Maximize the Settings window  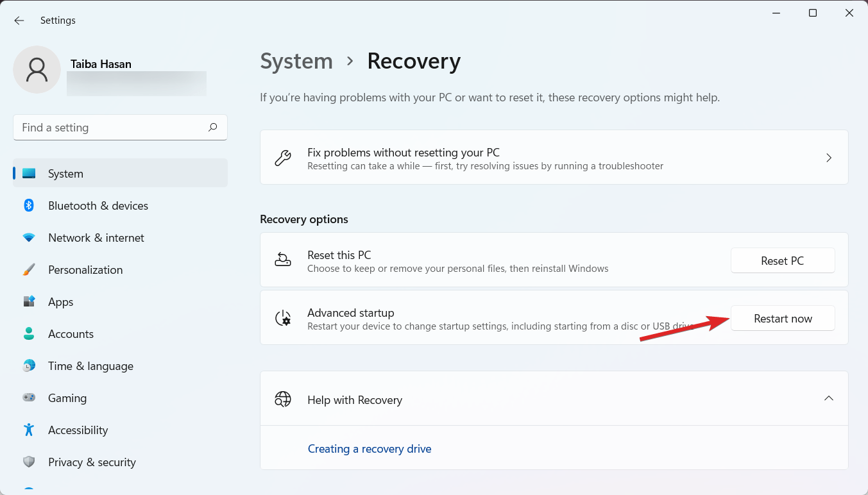[x=812, y=13]
